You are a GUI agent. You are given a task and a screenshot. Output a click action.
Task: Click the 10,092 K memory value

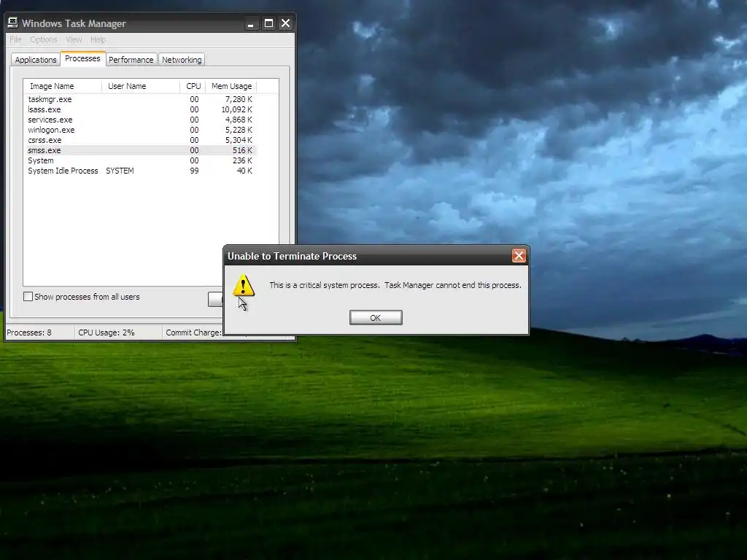tap(237, 109)
